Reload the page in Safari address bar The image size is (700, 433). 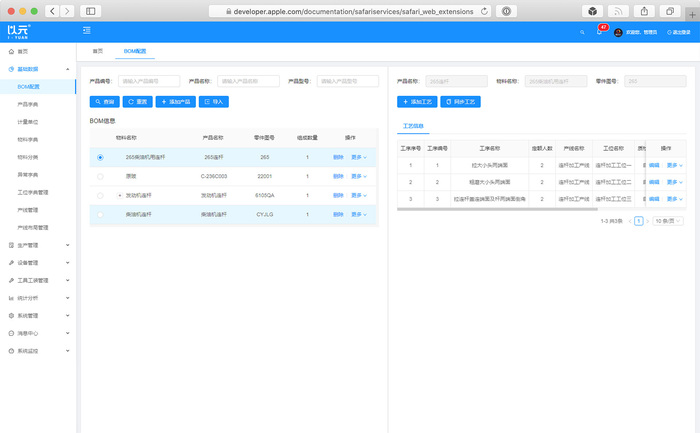coord(485,10)
